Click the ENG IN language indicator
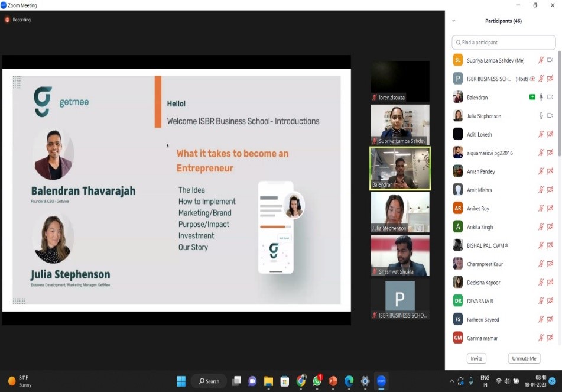 485,381
